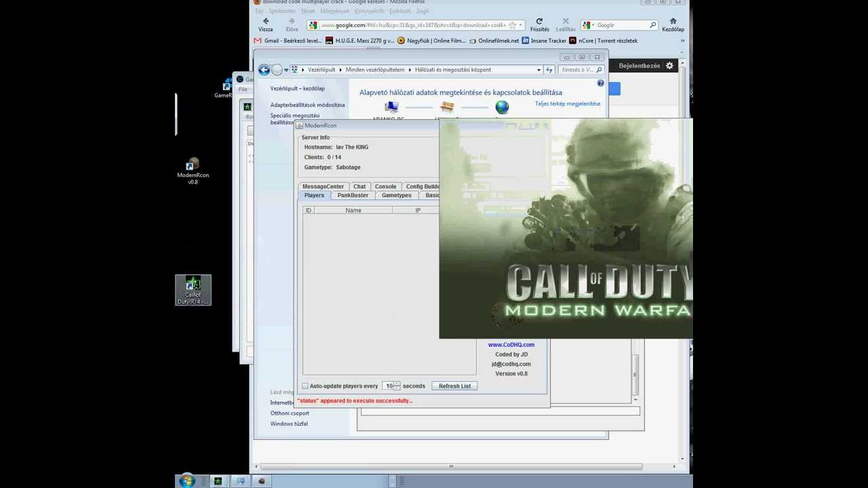Open Vezérlőpult – kezdőlap link
This screenshot has height=488, width=868.
(298, 88)
